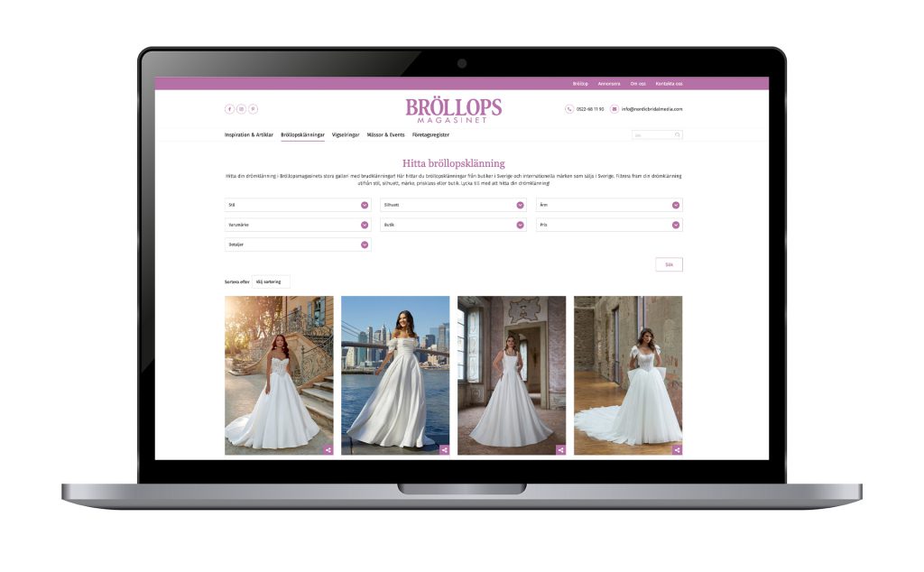Open the Om oss link
Screen dimensions: 924x572
[638, 84]
